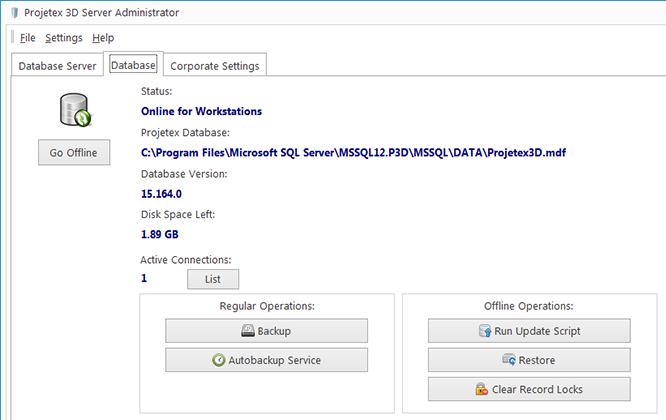Click the 'Offline Operations:' heading

click(529, 306)
